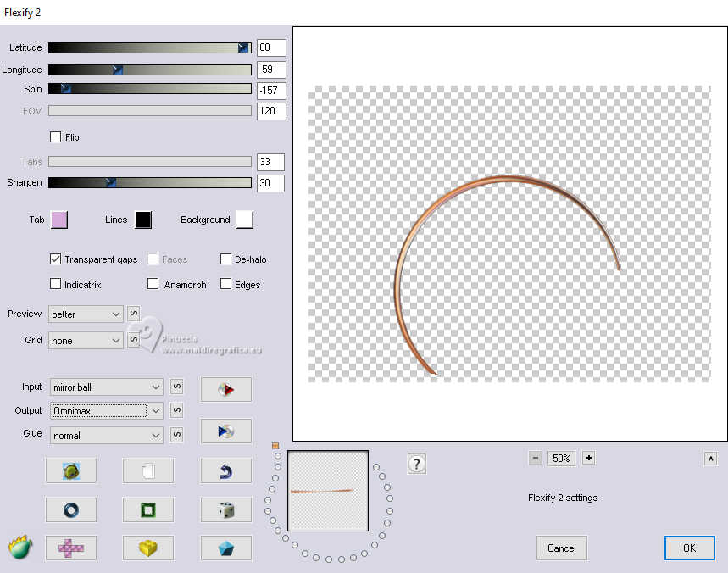728x573 pixels.
Task: Open the Input projection dropdown
Action: (x=107, y=387)
